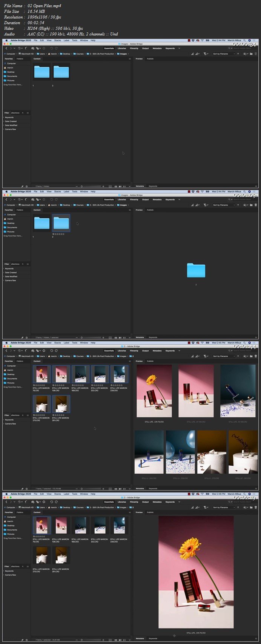Click Macintosh HD in path bar, 00:01:09 frame
Viewport: 261px width, 644px height.
(x=26, y=205)
